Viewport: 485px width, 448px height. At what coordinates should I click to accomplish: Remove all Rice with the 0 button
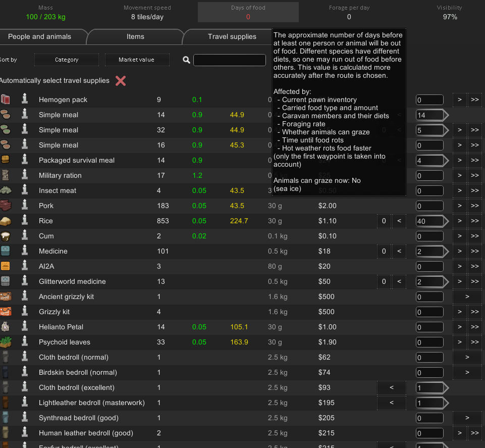pyautogui.click(x=384, y=221)
